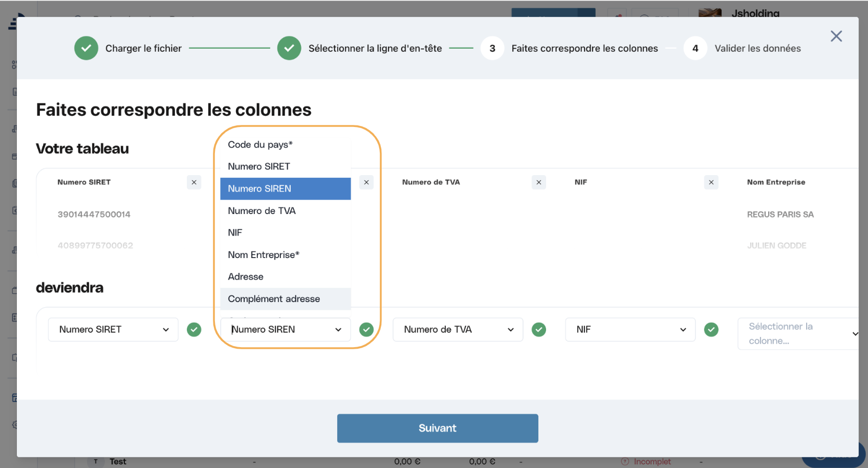Click step 4 Valider les données
Screen dimensions: 868x468
(742, 48)
